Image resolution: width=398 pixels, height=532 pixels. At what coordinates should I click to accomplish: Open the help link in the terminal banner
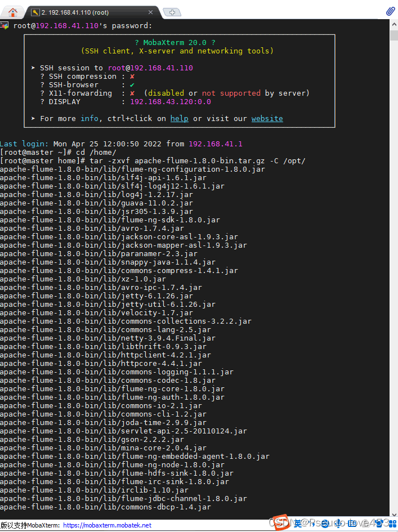(x=179, y=118)
